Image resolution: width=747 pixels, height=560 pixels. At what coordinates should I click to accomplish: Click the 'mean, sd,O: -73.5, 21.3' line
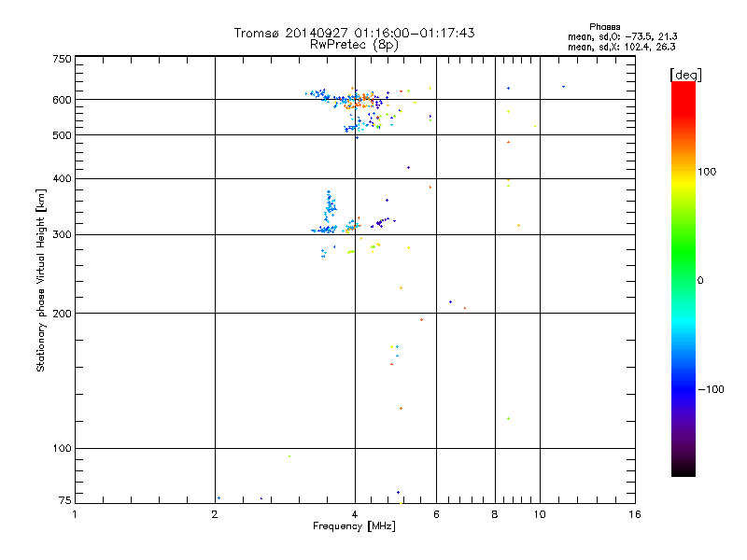[x=622, y=36]
